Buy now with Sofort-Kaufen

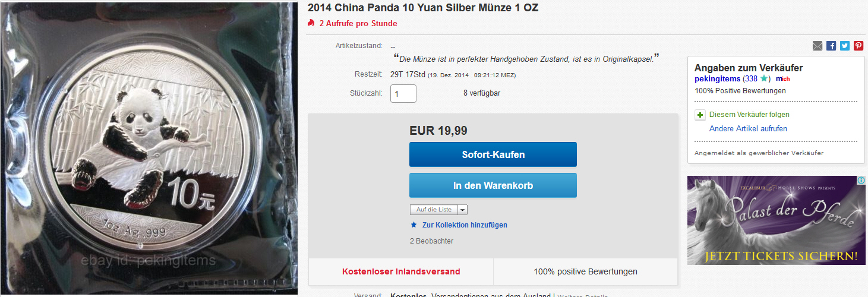[x=493, y=154]
